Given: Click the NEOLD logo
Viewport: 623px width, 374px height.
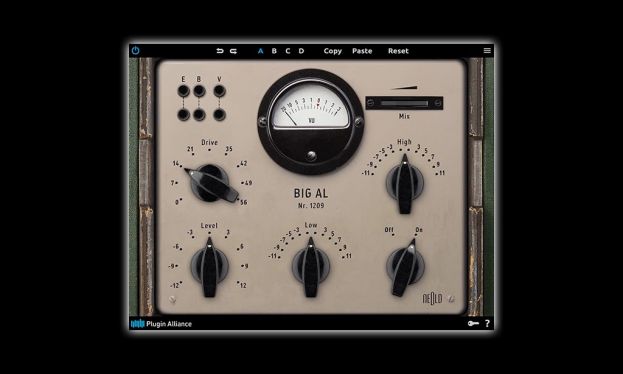Looking at the screenshot, I should pos(432,298).
